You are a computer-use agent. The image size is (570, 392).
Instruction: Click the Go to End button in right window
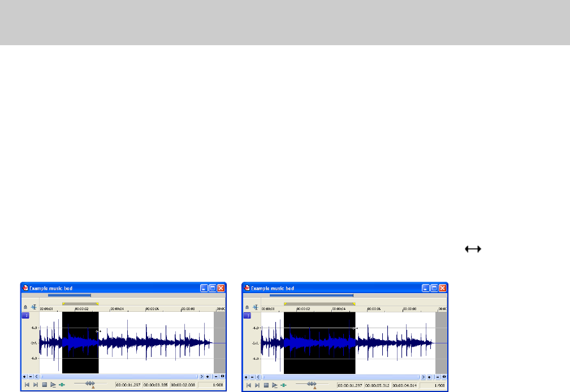point(257,385)
